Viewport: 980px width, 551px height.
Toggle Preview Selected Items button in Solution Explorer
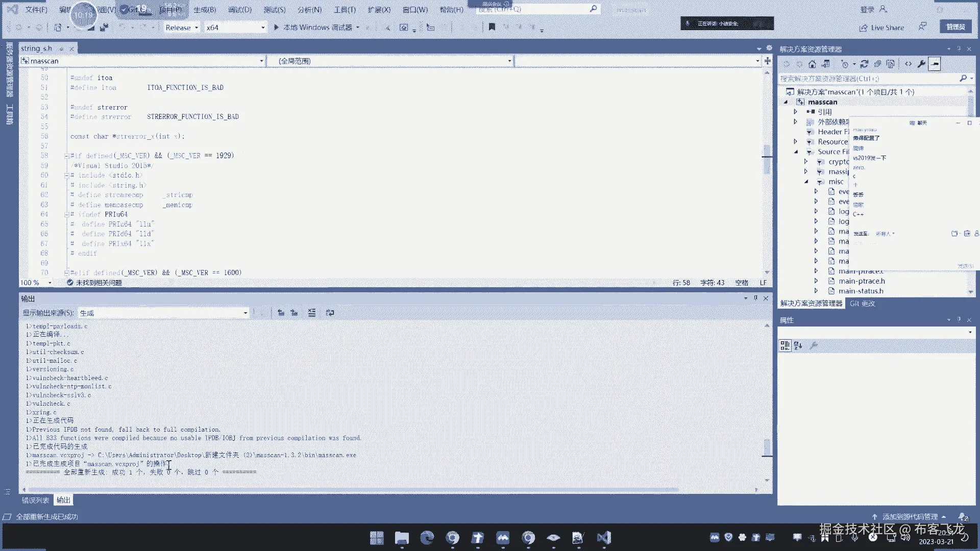point(935,64)
